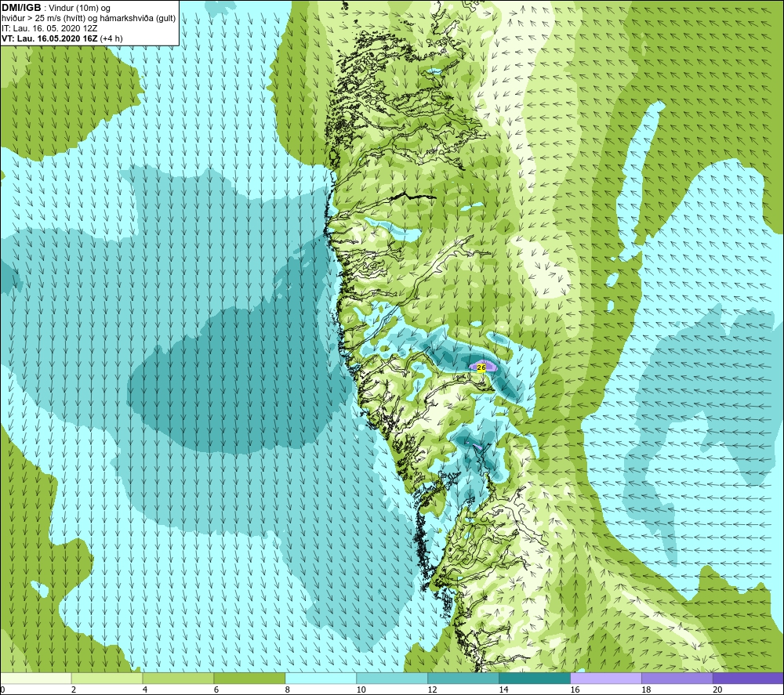This screenshot has width=784, height=695.
Task: Select the 18–20 m/s purple legend swatch
Action: (x=677, y=678)
